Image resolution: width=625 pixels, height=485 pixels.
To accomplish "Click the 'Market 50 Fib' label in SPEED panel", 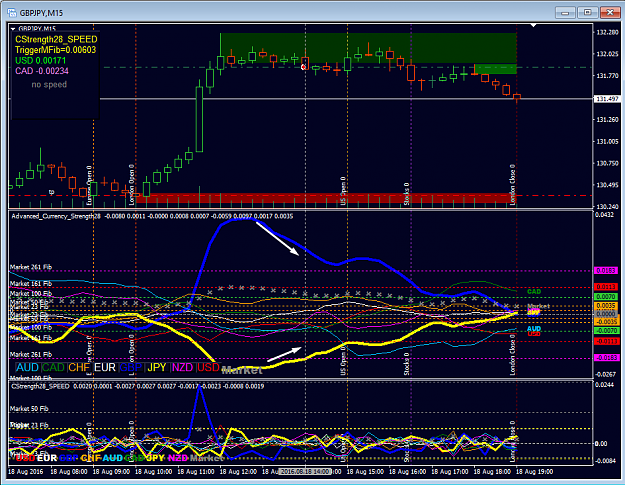I will tap(29, 408).
